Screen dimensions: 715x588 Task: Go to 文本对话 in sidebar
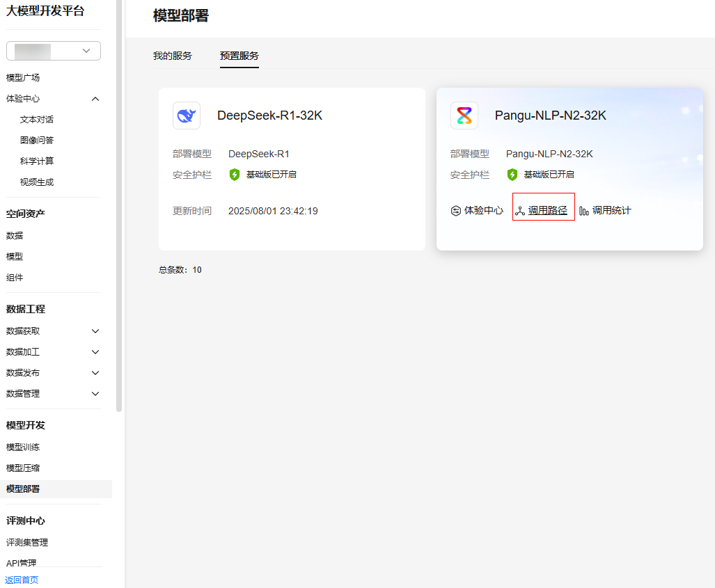[36, 120]
